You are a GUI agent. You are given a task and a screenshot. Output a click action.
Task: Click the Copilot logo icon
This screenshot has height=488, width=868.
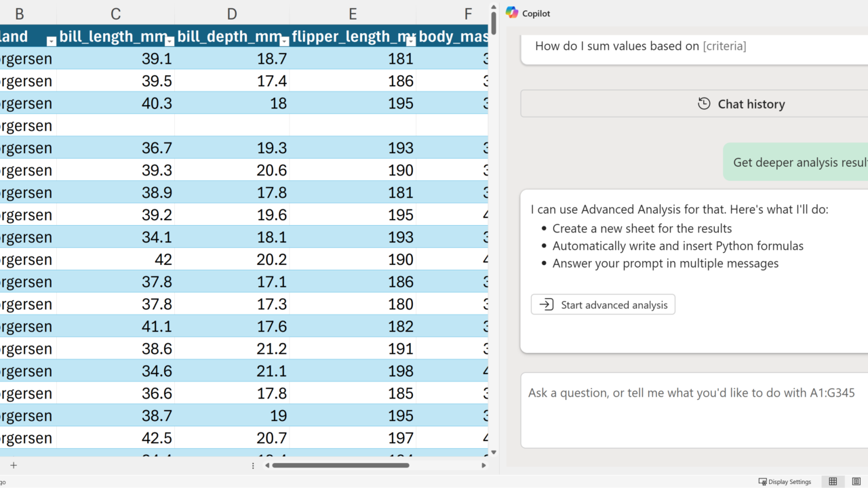[511, 13]
